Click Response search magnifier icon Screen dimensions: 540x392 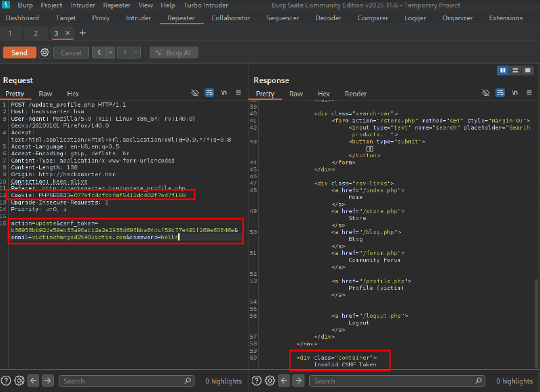(479, 381)
